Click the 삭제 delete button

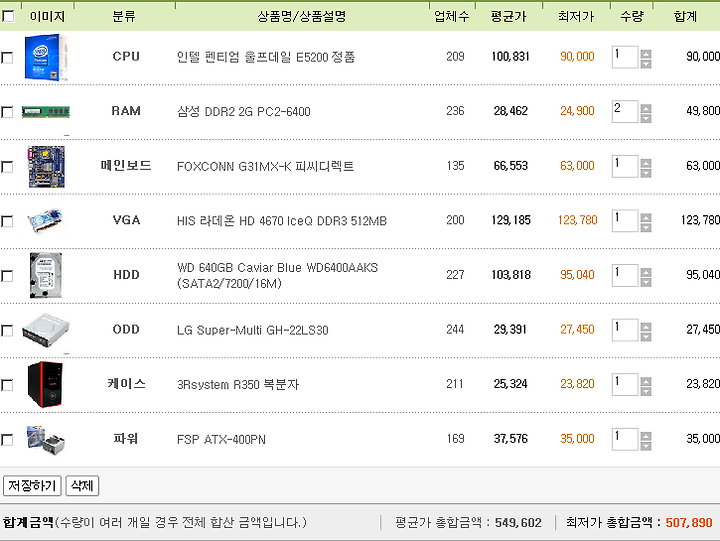(82, 485)
